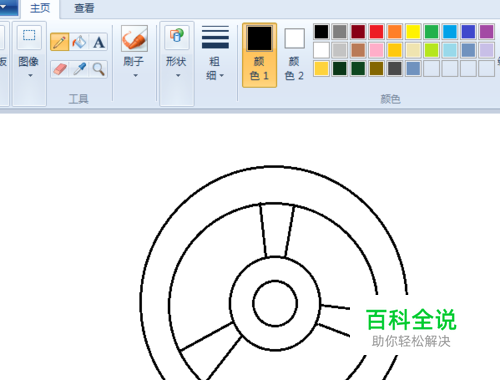Viewport: 500px width, 380px height.
Task: Pick the brown swatch in second row
Action: click(x=358, y=50)
